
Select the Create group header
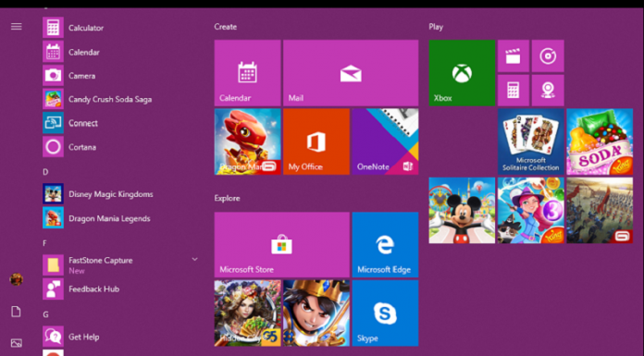[x=226, y=27]
